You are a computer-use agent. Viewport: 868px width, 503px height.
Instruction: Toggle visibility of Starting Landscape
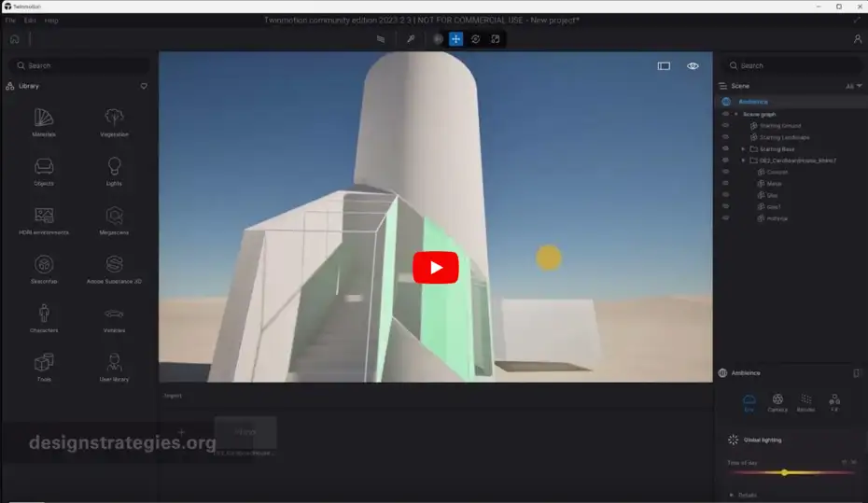coord(725,137)
